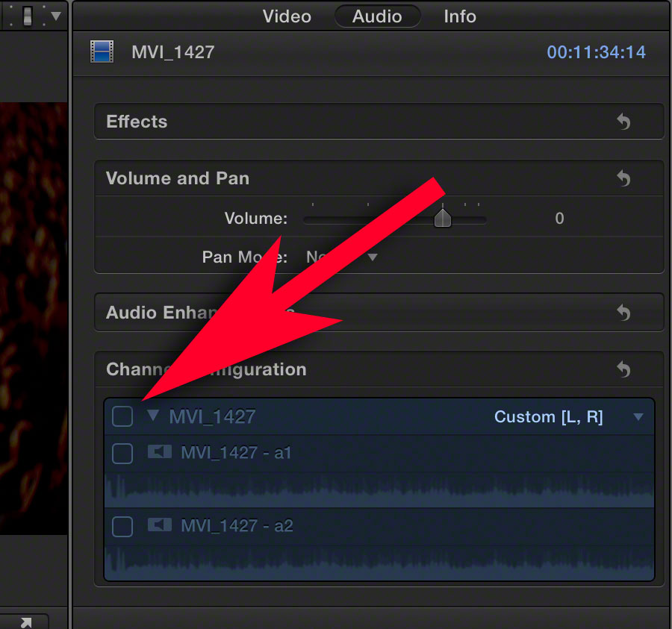Click the MVI_1427 clip filmstrip icon
The width and height of the screenshot is (672, 629).
[102, 51]
